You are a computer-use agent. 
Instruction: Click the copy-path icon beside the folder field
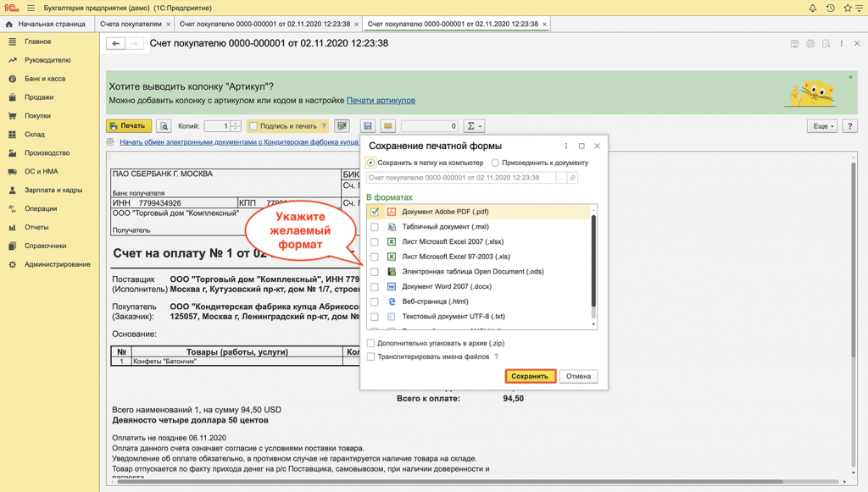(572, 178)
